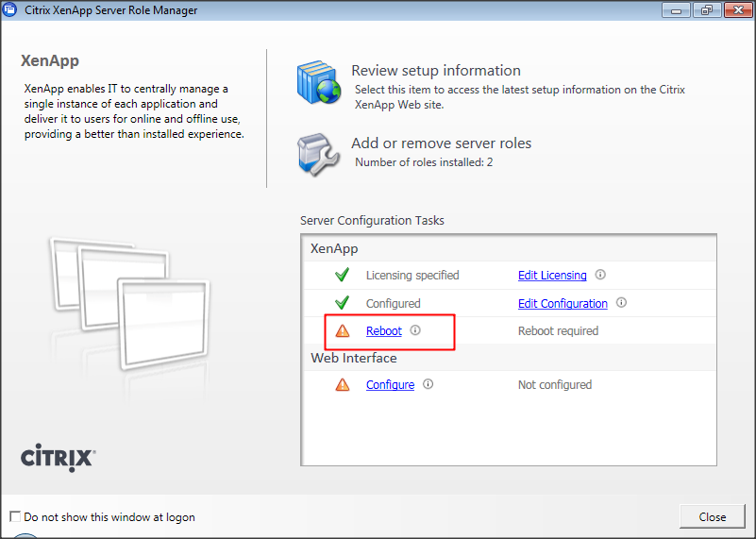Select Add or remove server roles heading

pyautogui.click(x=441, y=143)
